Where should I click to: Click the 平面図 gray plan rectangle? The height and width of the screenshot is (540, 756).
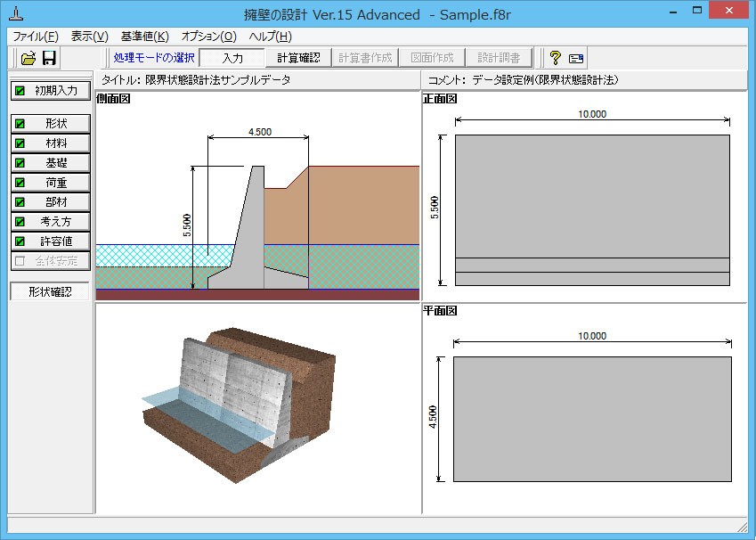592,419
